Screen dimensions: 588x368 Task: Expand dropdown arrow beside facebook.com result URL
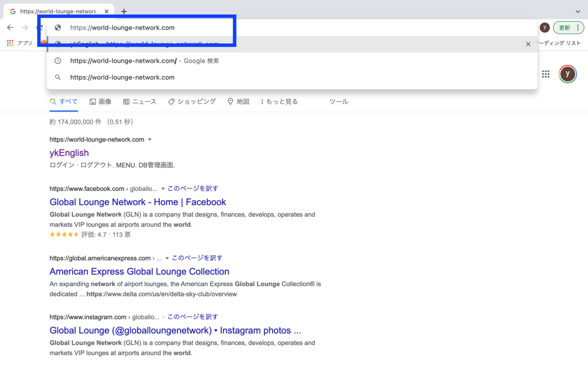163,189
